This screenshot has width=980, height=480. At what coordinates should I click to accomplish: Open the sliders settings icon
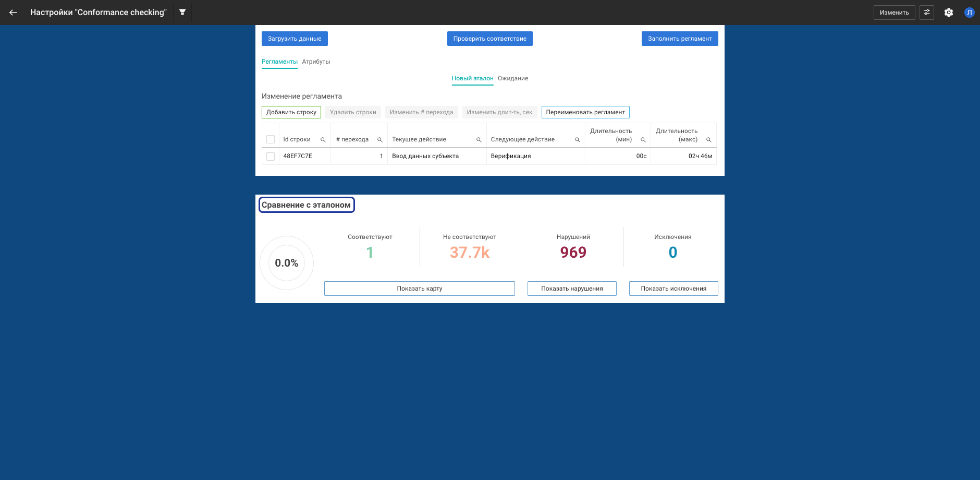pyautogui.click(x=926, y=13)
